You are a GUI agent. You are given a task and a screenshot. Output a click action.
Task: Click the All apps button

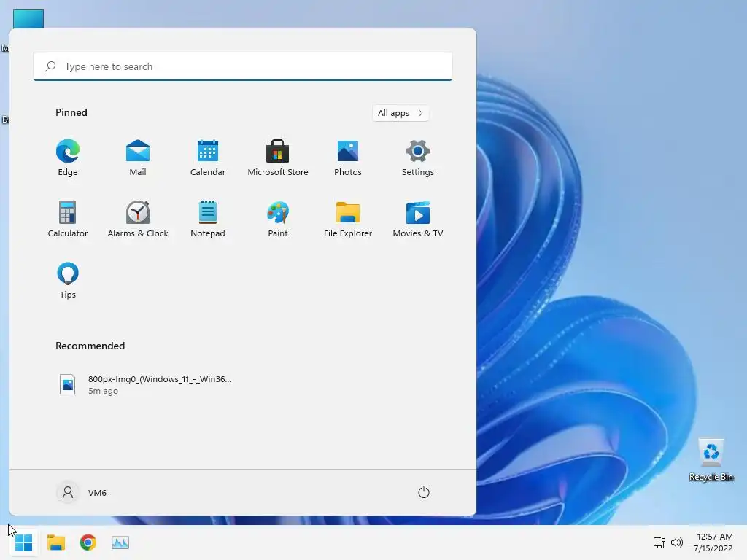pos(400,113)
